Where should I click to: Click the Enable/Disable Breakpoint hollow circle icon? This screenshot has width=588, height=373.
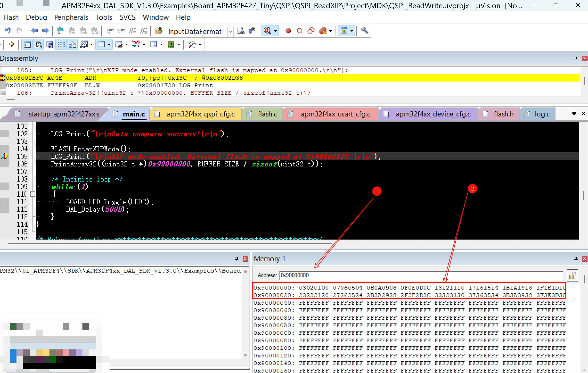pyautogui.click(x=299, y=31)
